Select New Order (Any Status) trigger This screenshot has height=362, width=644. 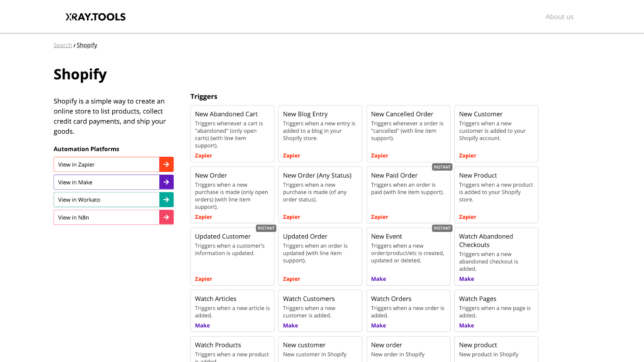[x=320, y=195]
